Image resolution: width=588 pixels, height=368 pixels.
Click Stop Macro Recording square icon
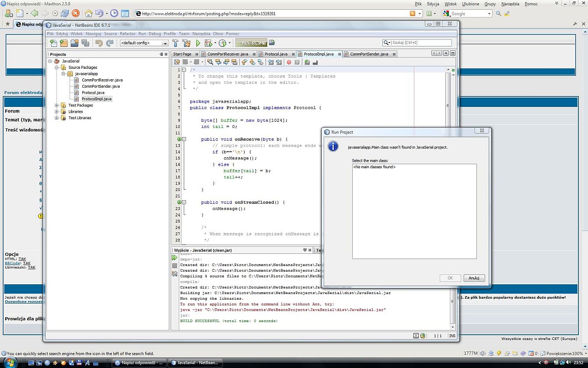[297, 62]
